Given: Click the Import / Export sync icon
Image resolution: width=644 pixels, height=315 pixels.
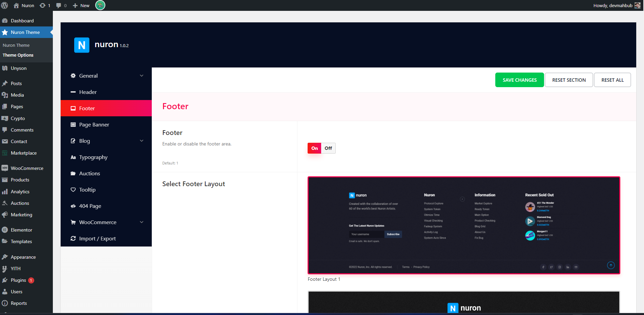Looking at the screenshot, I should 73,238.
